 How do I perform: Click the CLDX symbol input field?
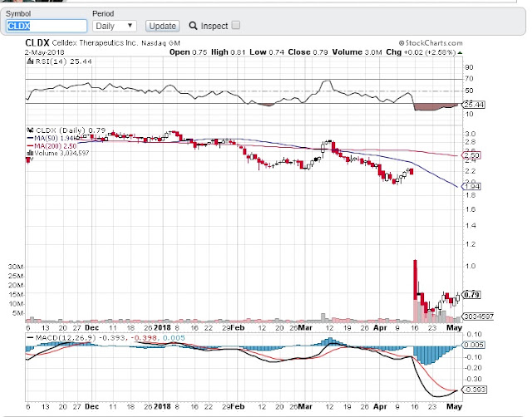(x=47, y=26)
